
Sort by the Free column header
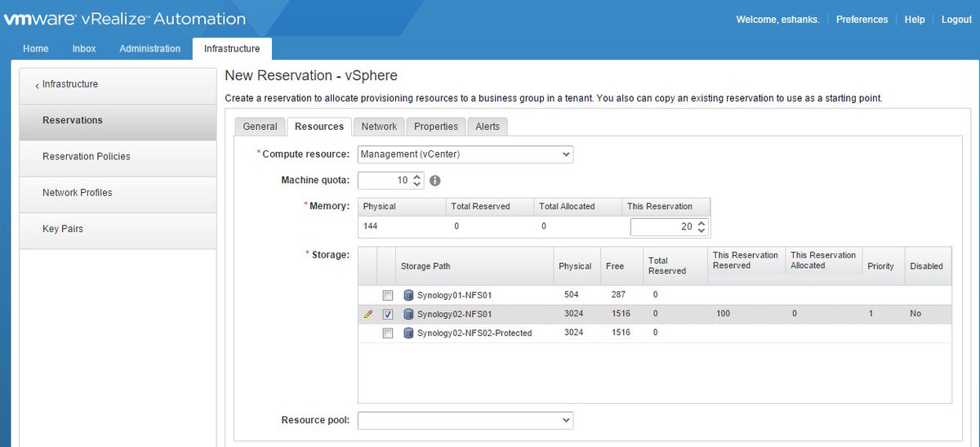point(621,266)
